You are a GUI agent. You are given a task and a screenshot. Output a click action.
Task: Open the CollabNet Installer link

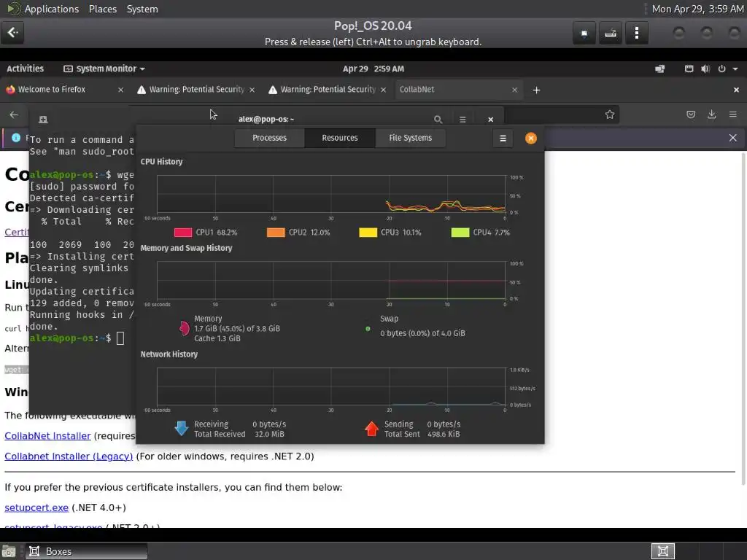click(47, 436)
